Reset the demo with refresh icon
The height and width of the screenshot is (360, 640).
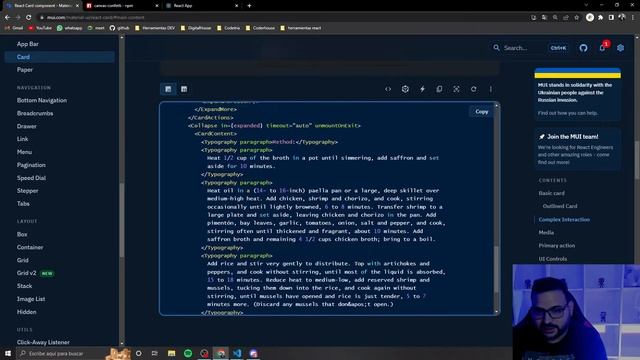[473, 89]
